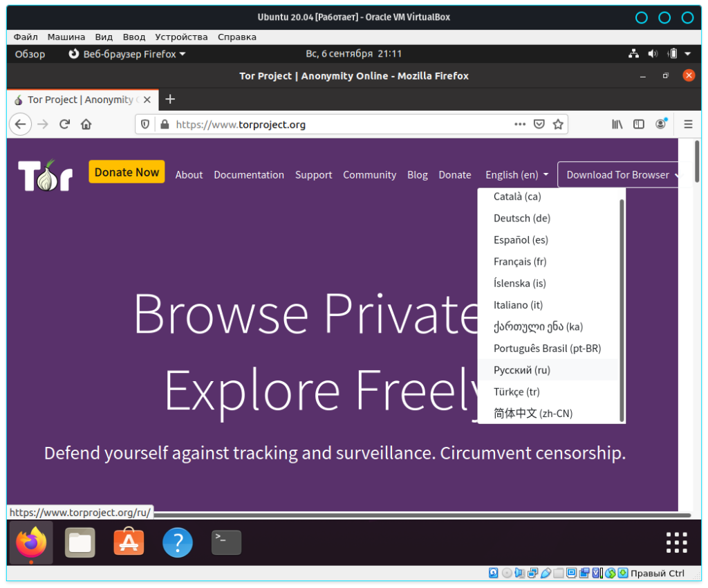Open the system status menu arrow in top bar
708x588 pixels.
[687, 54]
